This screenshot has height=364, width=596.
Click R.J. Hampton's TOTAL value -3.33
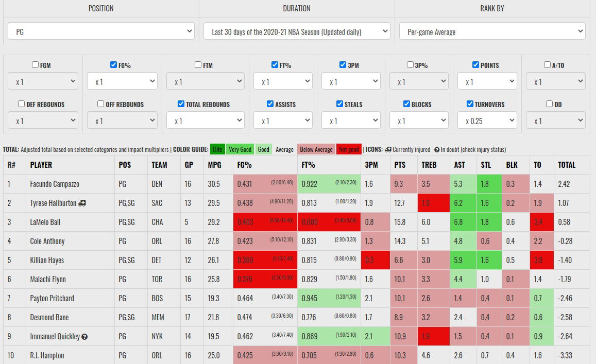[565, 356]
